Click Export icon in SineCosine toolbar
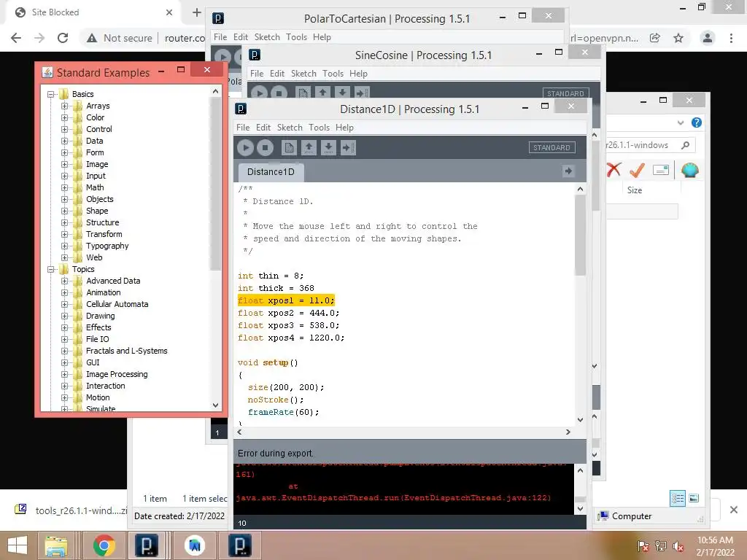Screen dimensions: 747x560 tap(362, 93)
